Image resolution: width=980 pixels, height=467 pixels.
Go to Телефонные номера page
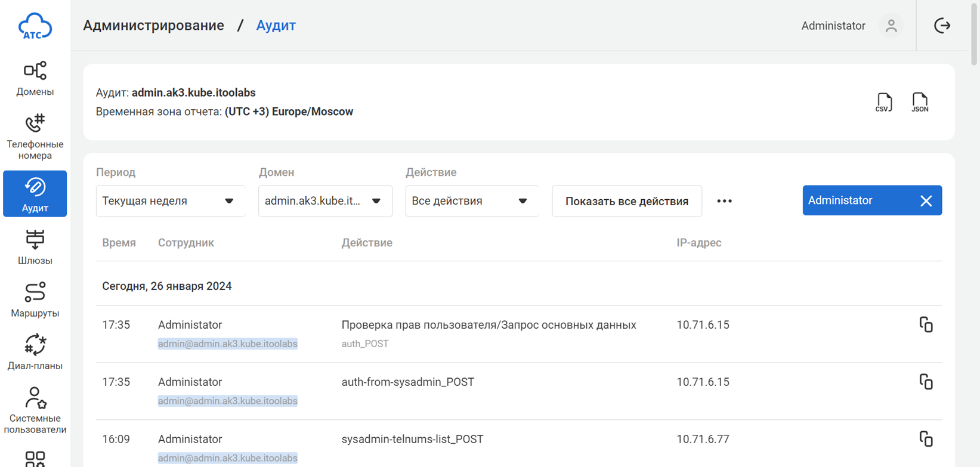click(35, 137)
